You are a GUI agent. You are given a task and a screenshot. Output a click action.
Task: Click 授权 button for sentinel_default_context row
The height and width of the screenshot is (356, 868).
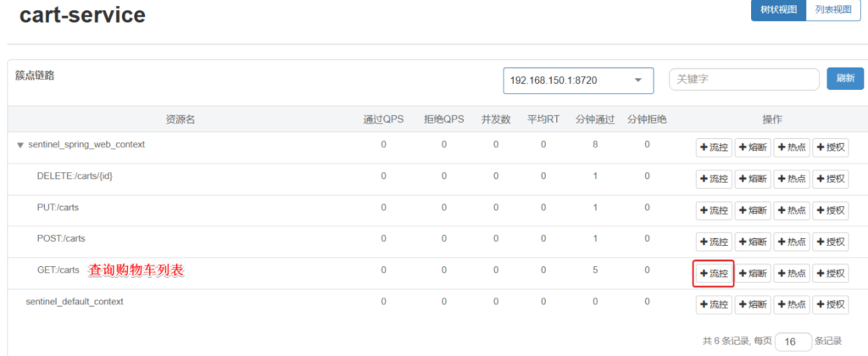click(831, 304)
